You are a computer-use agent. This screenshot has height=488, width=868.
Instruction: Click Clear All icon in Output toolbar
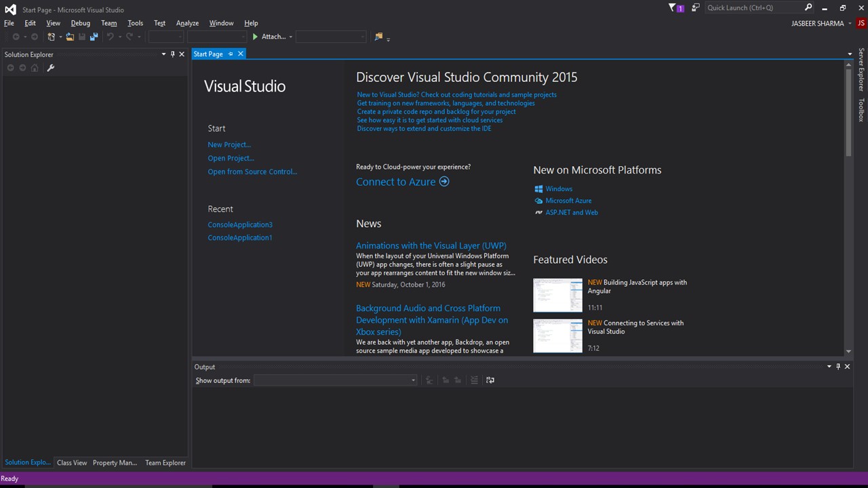(474, 380)
